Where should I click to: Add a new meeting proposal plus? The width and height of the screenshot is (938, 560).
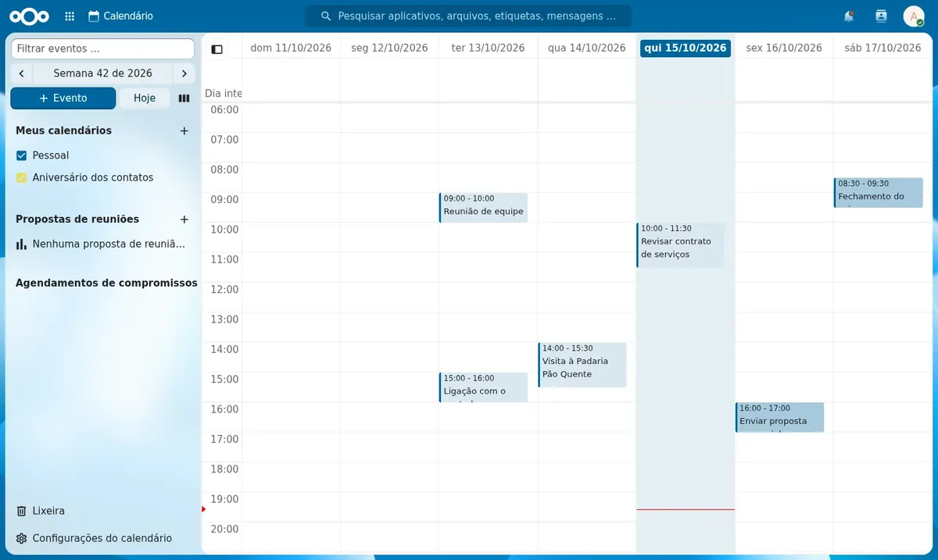pos(184,219)
